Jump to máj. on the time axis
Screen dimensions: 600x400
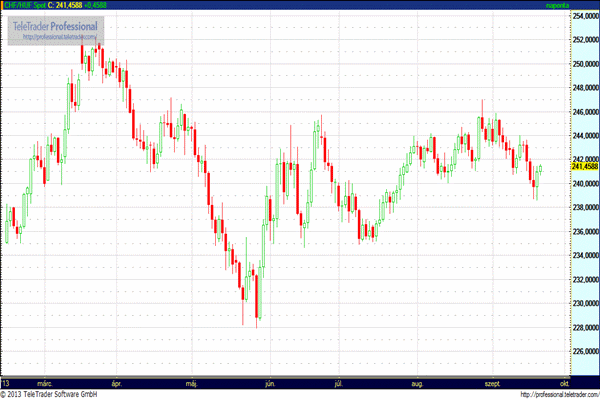(193, 383)
